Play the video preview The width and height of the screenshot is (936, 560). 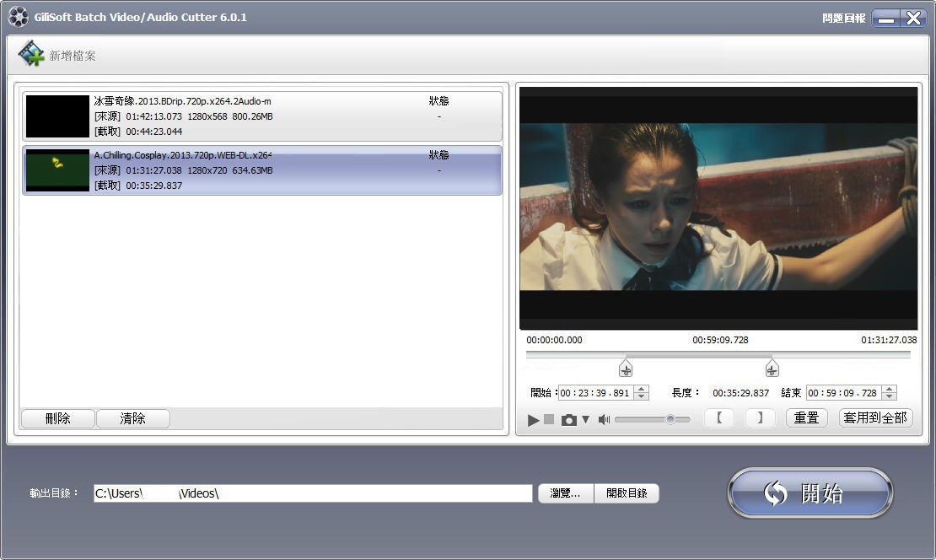(533, 420)
